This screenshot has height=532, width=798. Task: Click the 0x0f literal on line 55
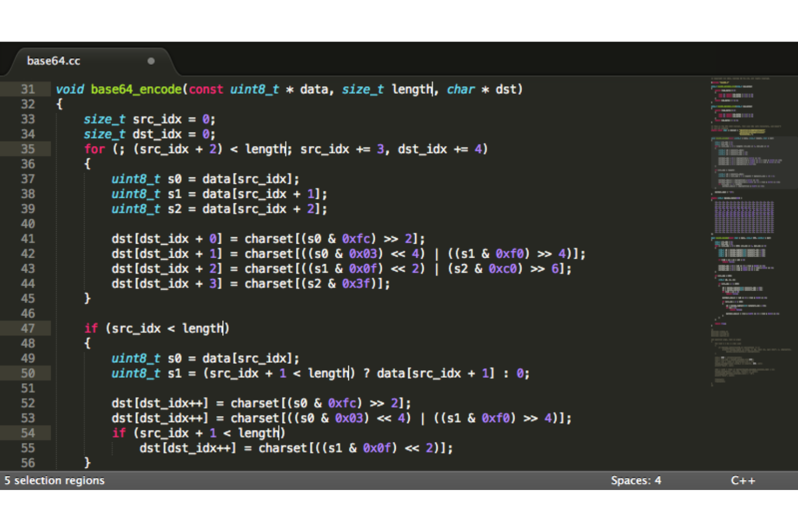click(x=377, y=448)
